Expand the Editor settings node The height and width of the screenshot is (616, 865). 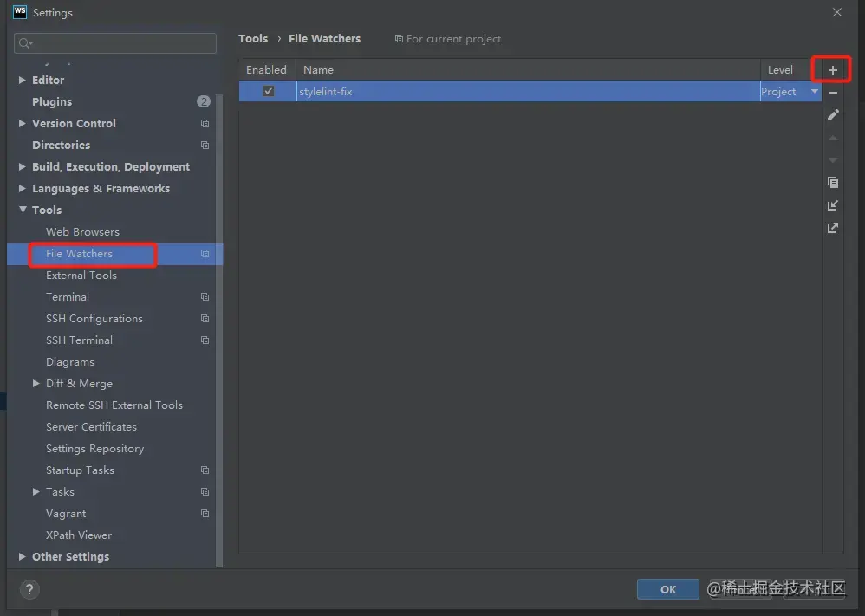pos(22,80)
